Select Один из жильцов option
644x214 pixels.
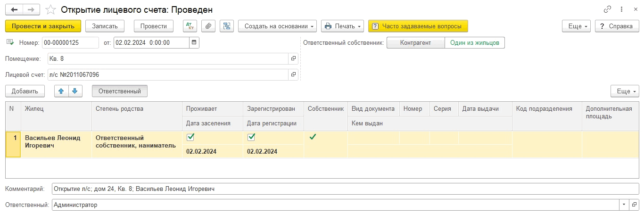(x=474, y=43)
